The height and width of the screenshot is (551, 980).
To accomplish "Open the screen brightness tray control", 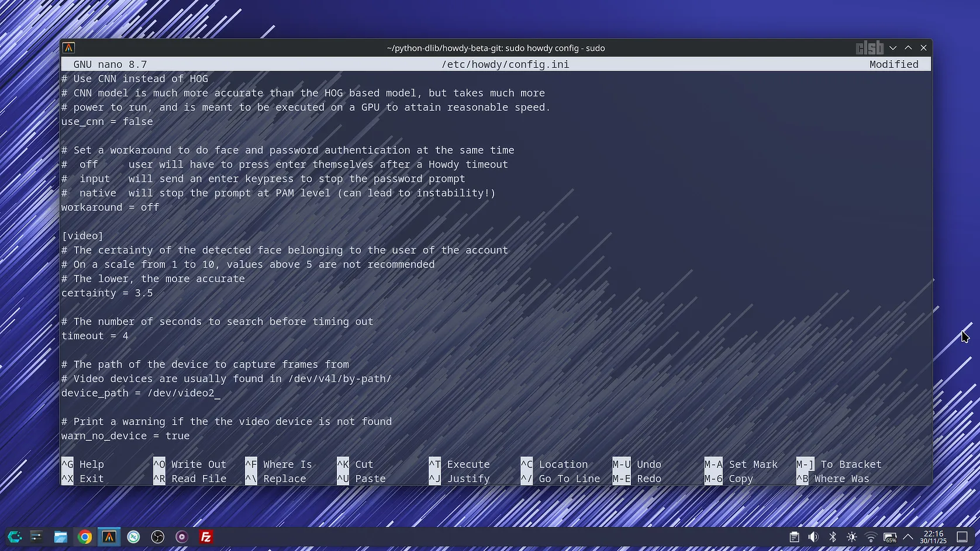I will click(x=852, y=537).
